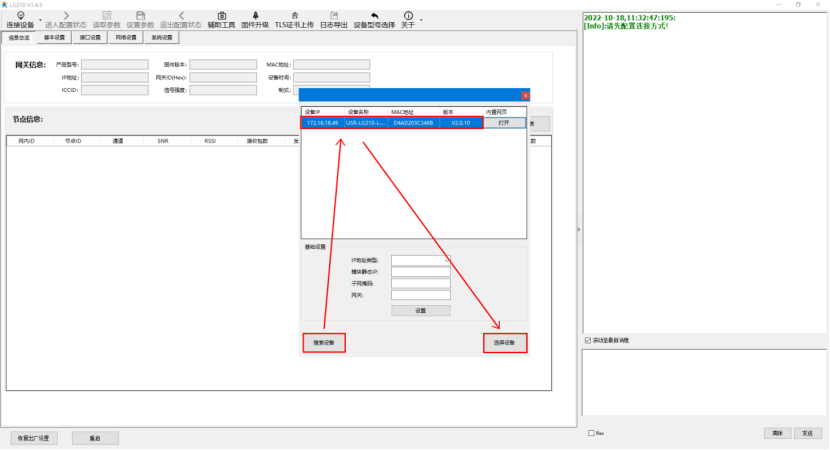Open 辅助工具 (auxiliary tools) in the toolbar
This screenshot has height=450, width=830.
tap(221, 17)
